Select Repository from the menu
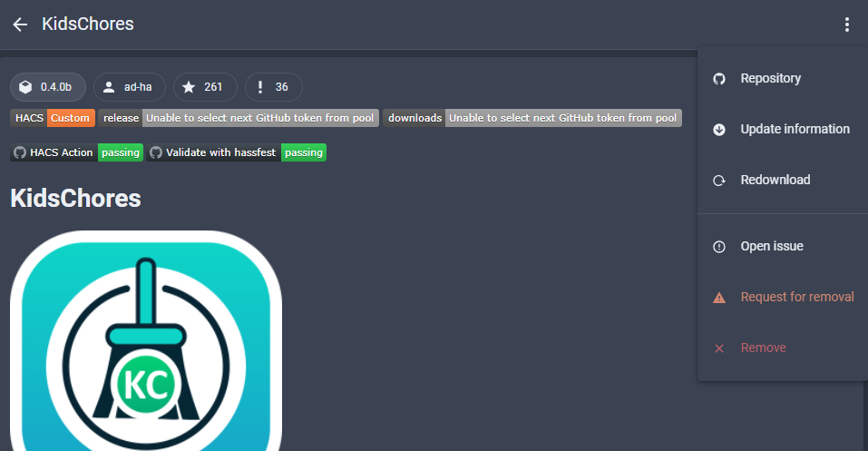Image resolution: width=868 pixels, height=451 pixels. click(x=783, y=79)
